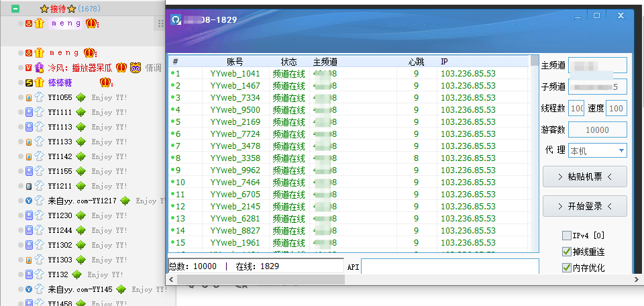Click the IP cell of YYweb_1961 row
644x306 pixels.
coord(468,242)
